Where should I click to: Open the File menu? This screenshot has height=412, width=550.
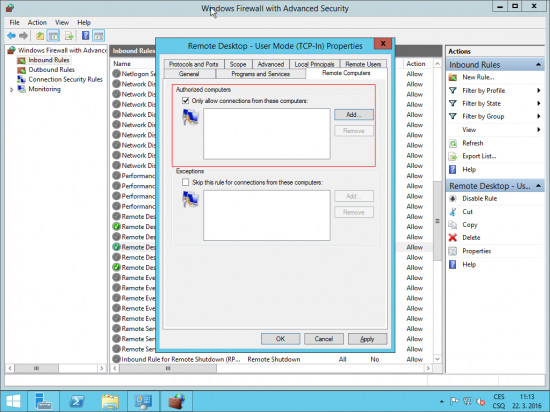(x=14, y=22)
